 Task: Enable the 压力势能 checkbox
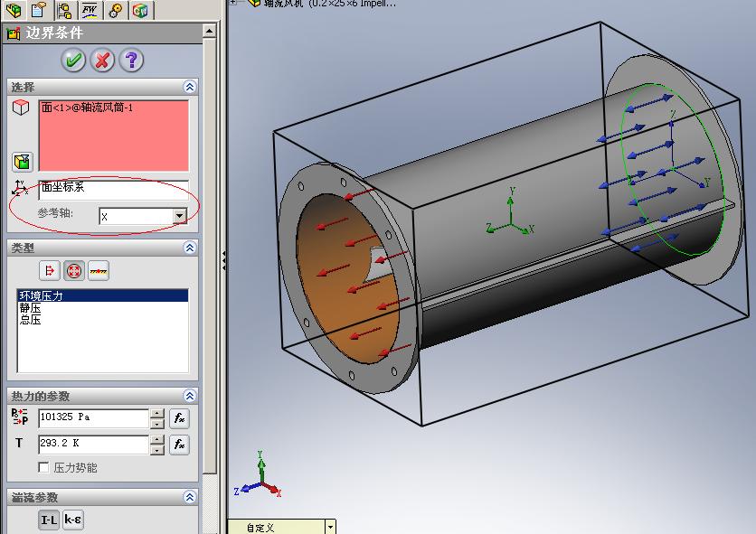[x=43, y=467]
